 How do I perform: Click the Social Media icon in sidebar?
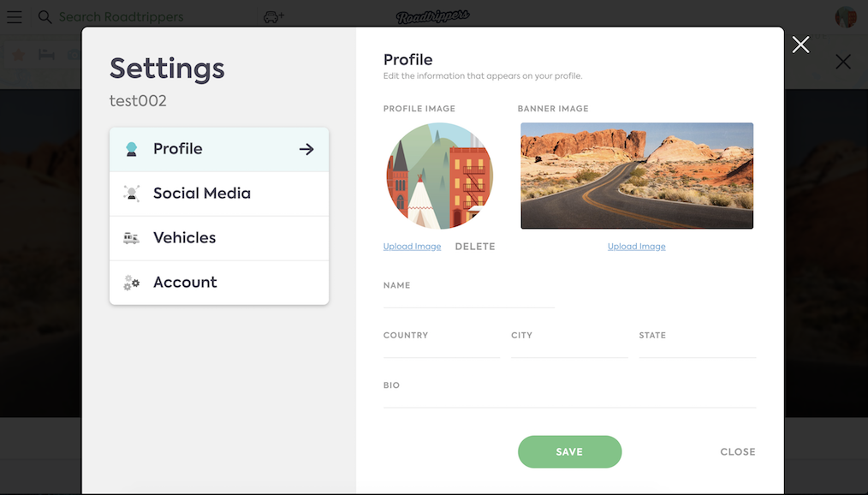pyautogui.click(x=131, y=194)
